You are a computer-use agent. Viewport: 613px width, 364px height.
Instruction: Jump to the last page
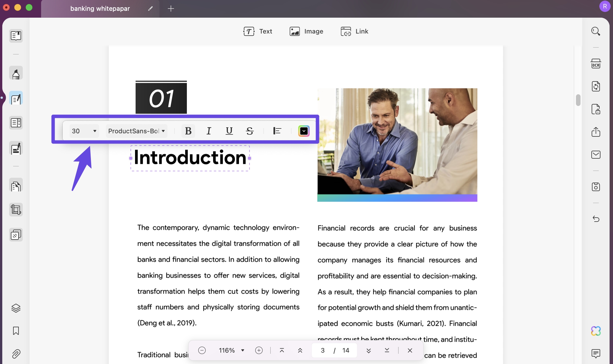(x=387, y=350)
